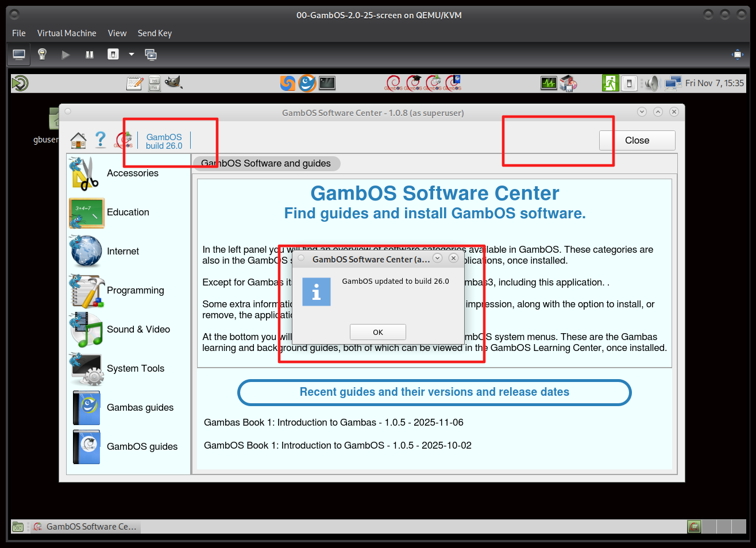Select the Education chalkboard icon
This screenshot has height=548, width=756.
(x=86, y=213)
